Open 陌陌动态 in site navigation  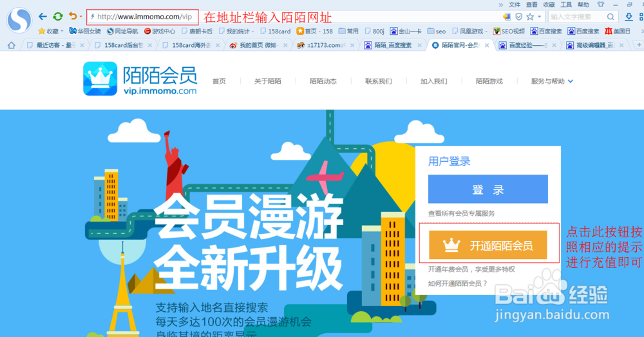click(323, 81)
